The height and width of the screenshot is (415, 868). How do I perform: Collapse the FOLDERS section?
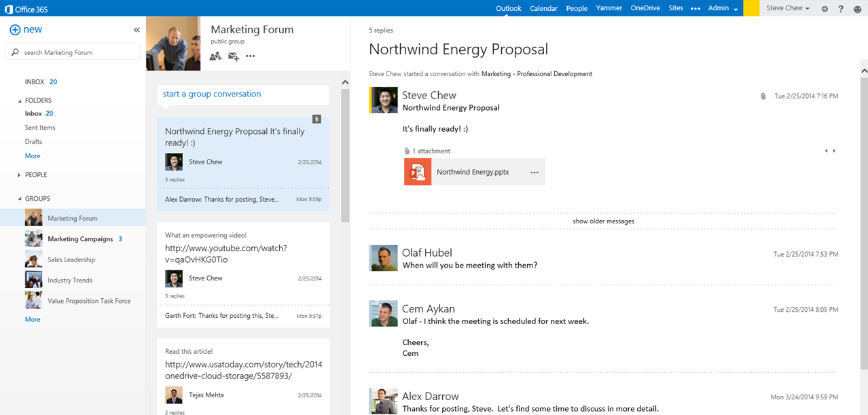click(x=19, y=101)
